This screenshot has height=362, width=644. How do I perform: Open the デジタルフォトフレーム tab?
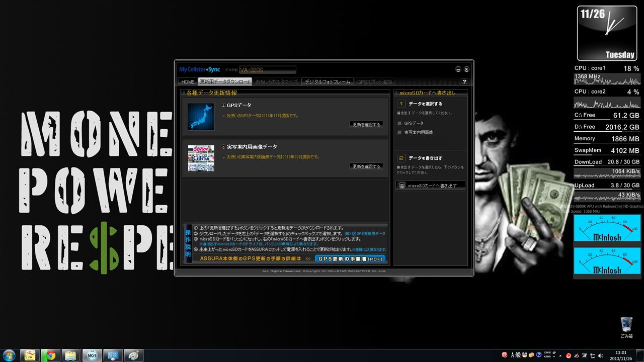[328, 81]
